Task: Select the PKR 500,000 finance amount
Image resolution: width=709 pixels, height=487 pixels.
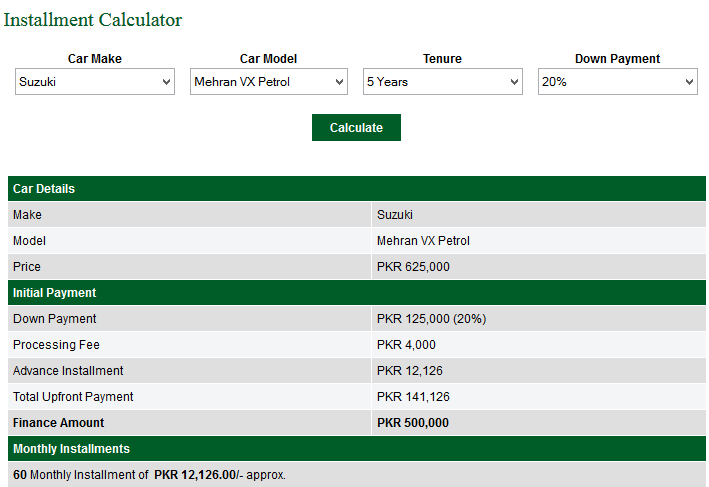Action: (x=413, y=423)
